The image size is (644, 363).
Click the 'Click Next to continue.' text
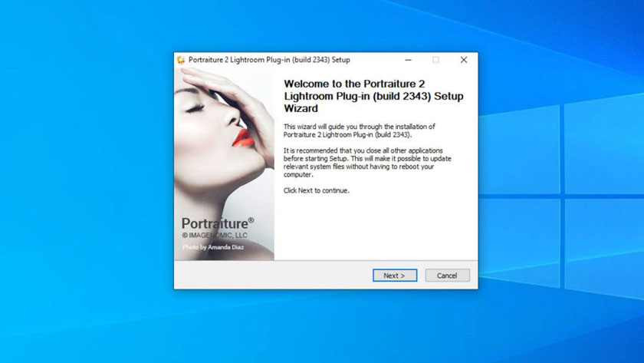(316, 191)
